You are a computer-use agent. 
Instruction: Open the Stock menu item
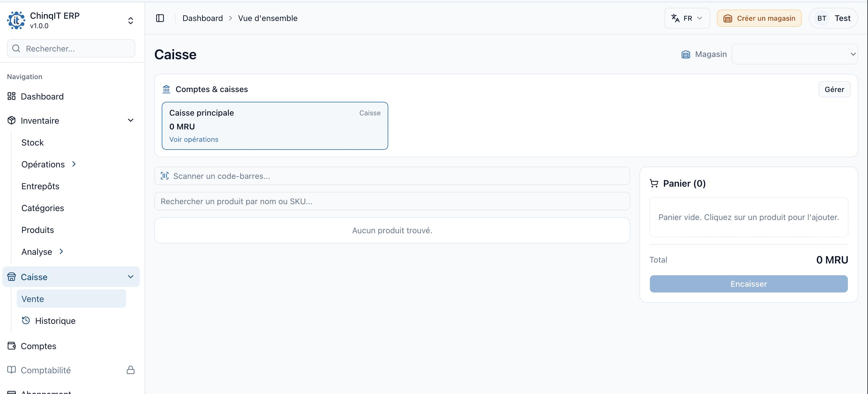[x=32, y=142]
